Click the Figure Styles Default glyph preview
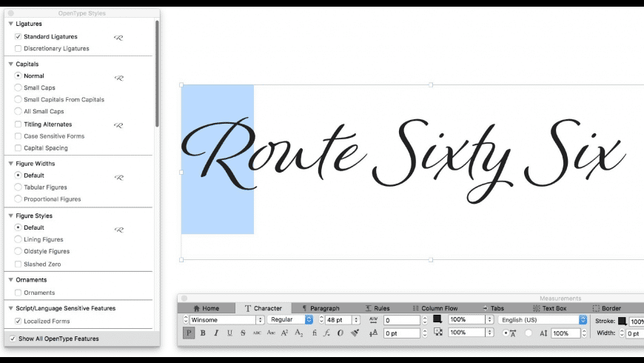Viewport: 644px width, 363px height. pyautogui.click(x=118, y=230)
